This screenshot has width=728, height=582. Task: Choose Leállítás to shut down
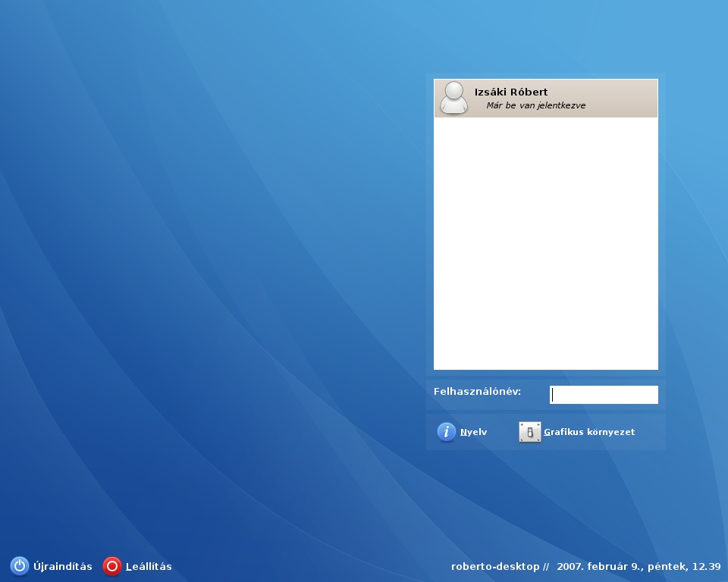click(149, 566)
